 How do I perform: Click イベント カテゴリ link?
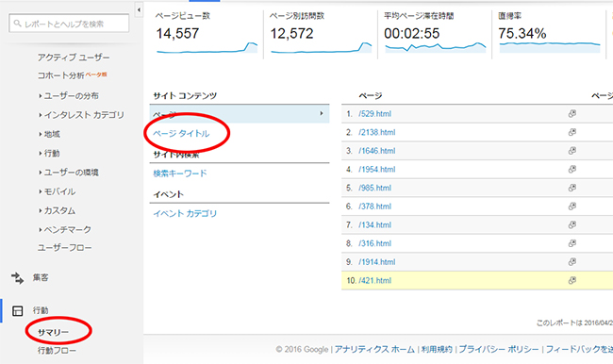(x=185, y=213)
